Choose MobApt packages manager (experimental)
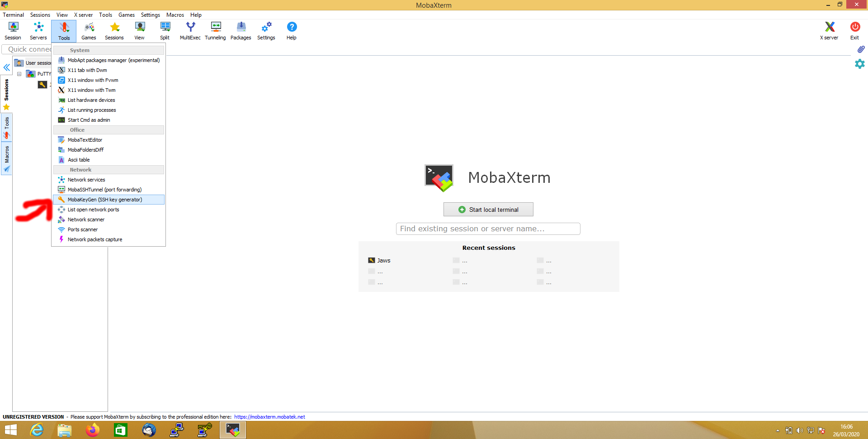Screen dimensions: 868x439 (x=108, y=60)
